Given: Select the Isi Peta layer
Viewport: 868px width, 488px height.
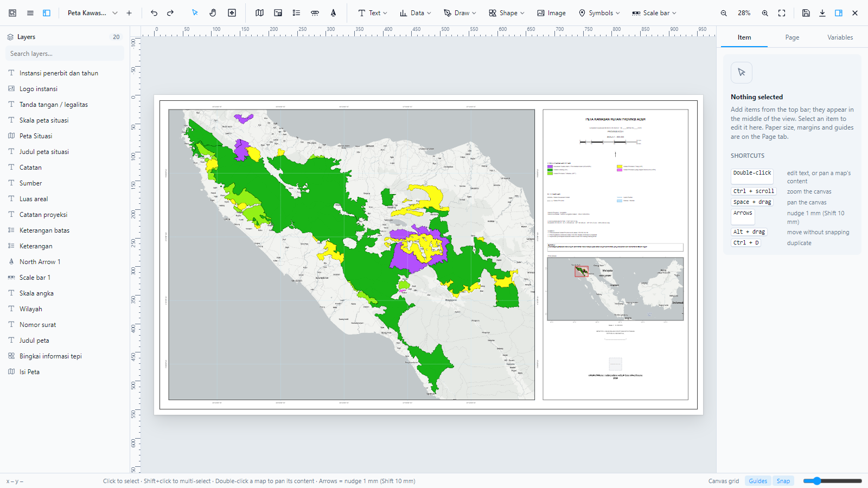Looking at the screenshot, I should [x=65, y=372].
